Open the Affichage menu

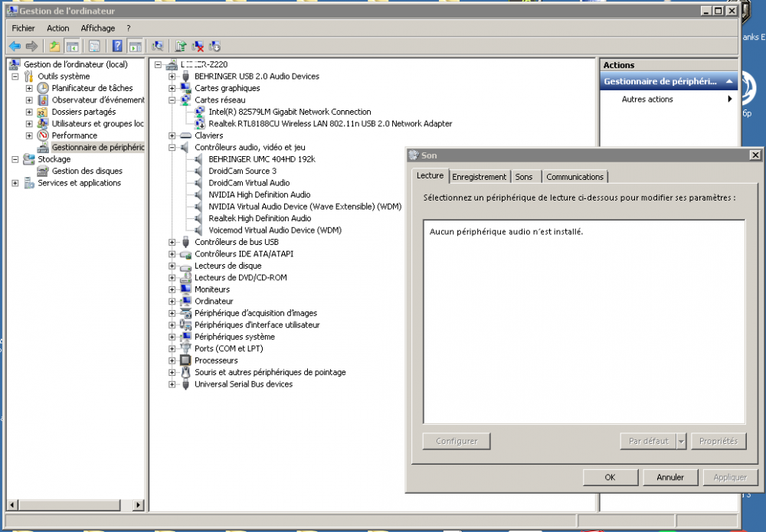click(98, 28)
